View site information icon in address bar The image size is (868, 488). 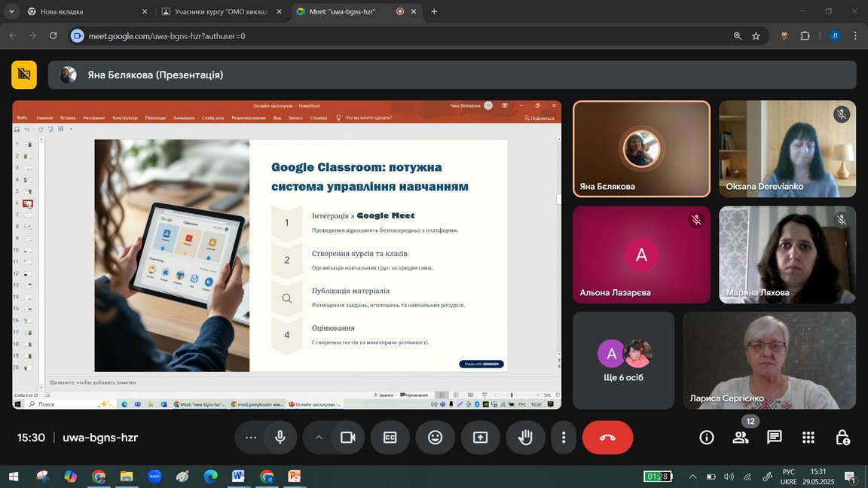coord(78,36)
